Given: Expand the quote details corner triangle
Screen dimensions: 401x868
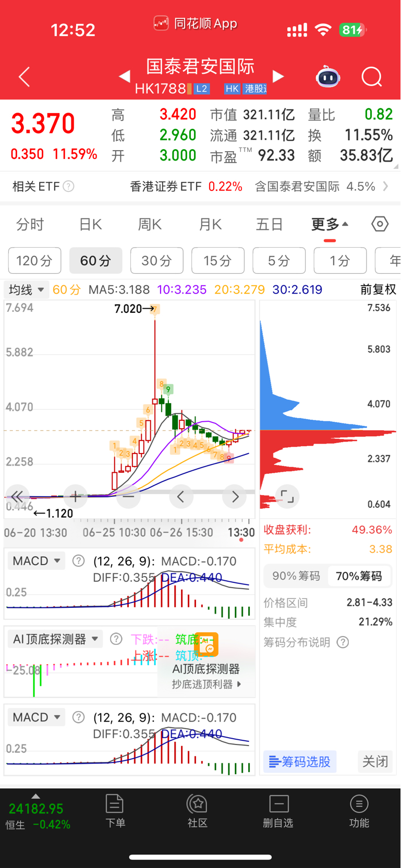Looking at the screenshot, I should [x=396, y=166].
